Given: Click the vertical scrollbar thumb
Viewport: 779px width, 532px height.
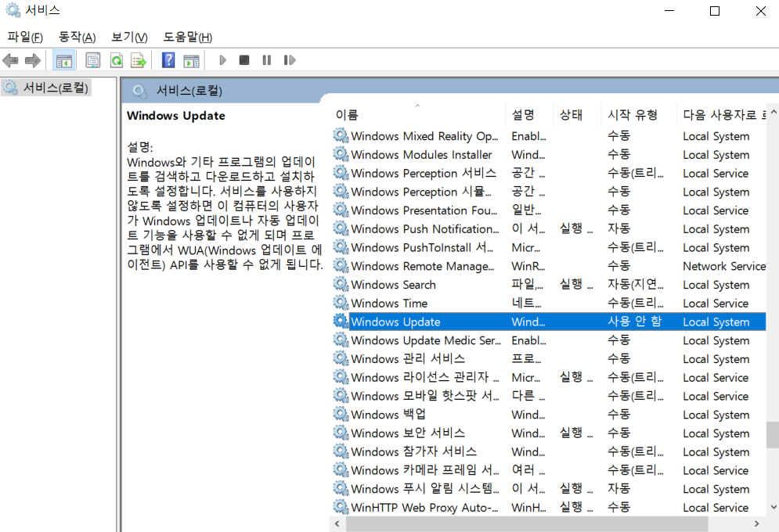Looking at the screenshot, I should 773,435.
